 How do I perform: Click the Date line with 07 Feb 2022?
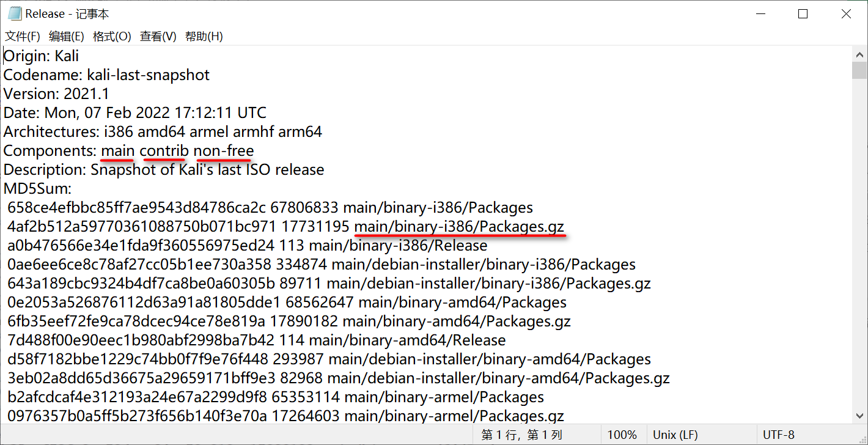point(135,112)
